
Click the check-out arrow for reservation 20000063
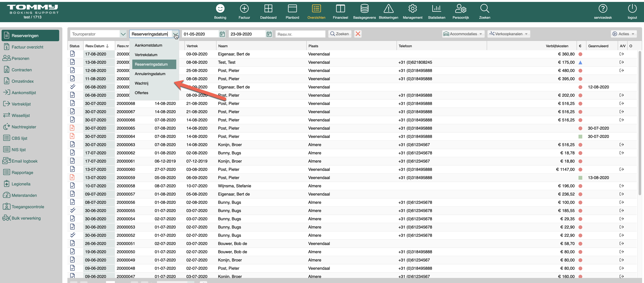point(622,145)
